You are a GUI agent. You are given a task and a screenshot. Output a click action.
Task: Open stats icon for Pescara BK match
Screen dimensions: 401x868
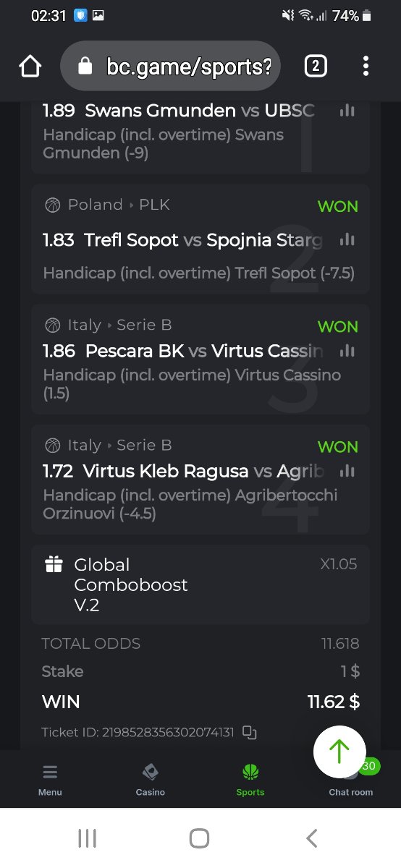[x=347, y=351]
